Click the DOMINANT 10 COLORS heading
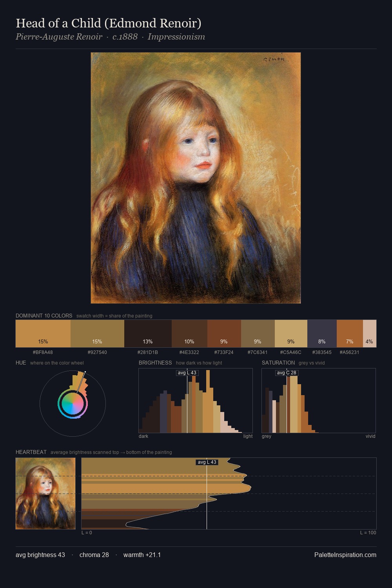 click(44, 316)
